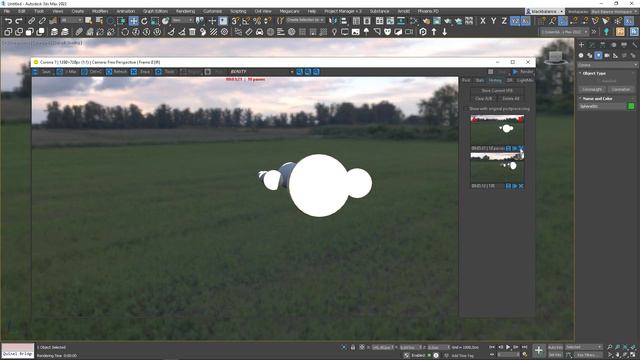Open the selection filter dropdown
The image size is (640, 360).
tap(71, 20)
